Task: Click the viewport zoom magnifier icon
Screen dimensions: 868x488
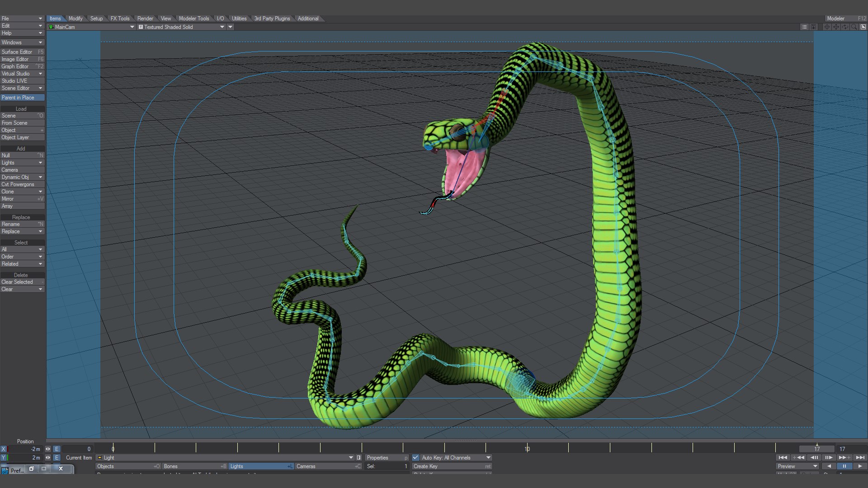Action: (854, 27)
